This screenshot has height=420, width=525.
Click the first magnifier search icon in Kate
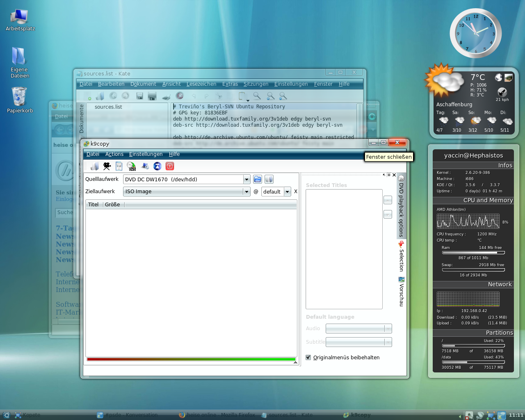click(257, 96)
